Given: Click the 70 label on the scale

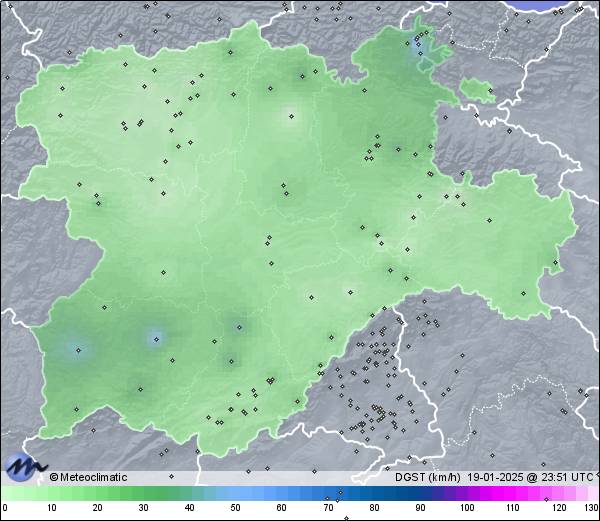Looking at the screenshot, I should pyautogui.click(x=328, y=508).
